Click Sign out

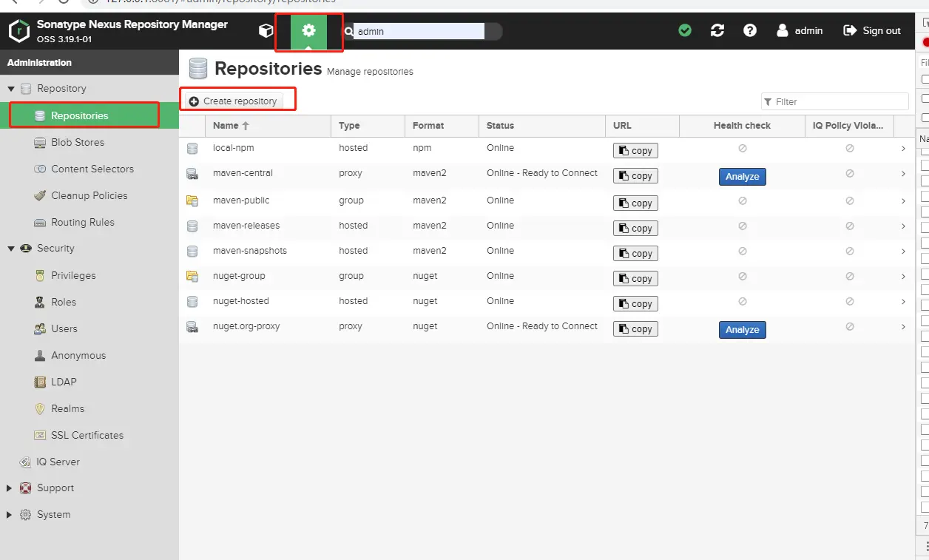pos(872,30)
